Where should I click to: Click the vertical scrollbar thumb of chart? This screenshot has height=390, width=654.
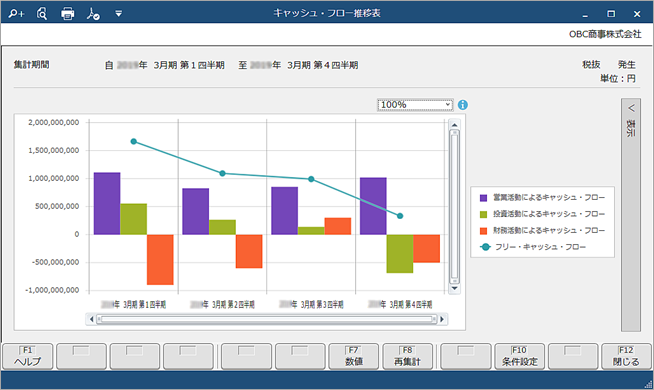[x=454, y=206]
